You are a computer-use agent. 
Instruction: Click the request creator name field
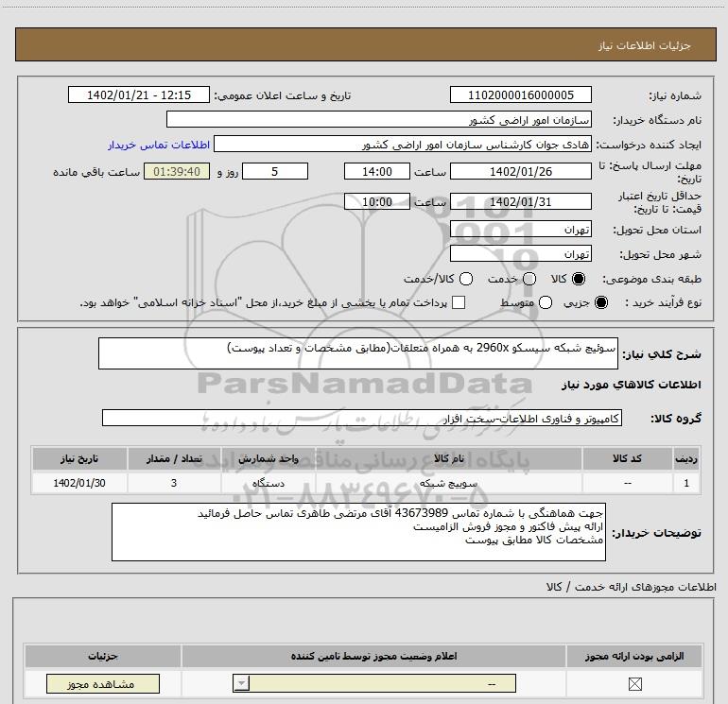403,144
